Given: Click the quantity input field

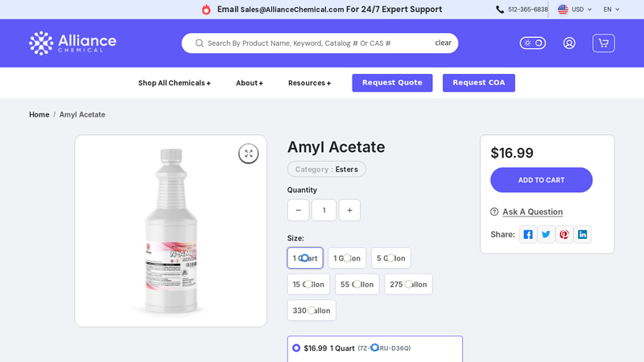Looking at the screenshot, I should (x=324, y=210).
